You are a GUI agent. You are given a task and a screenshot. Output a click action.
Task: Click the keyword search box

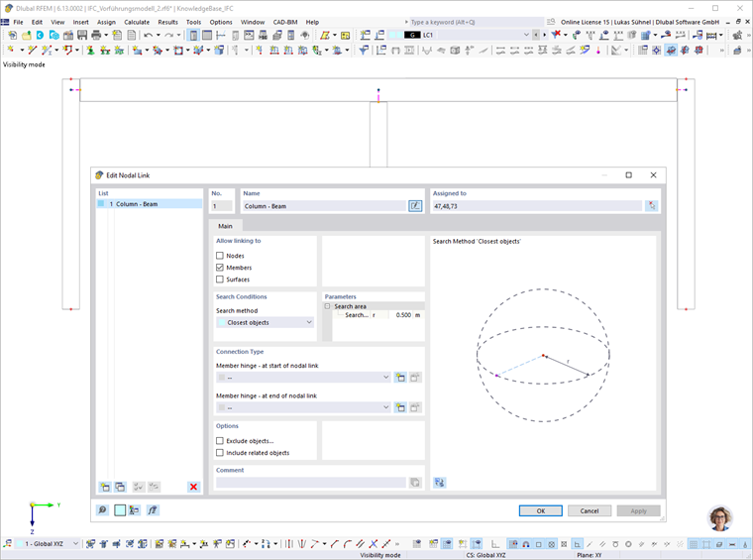(x=476, y=22)
